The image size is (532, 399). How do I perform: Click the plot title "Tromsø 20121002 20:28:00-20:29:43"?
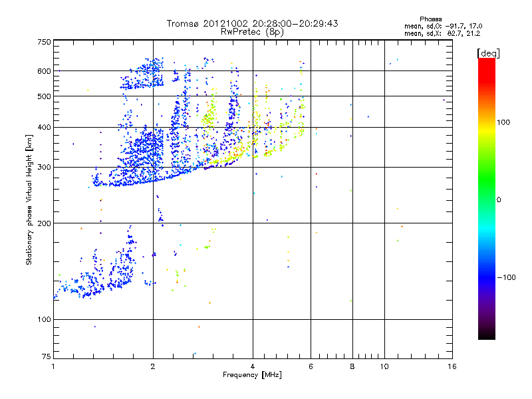click(x=252, y=23)
